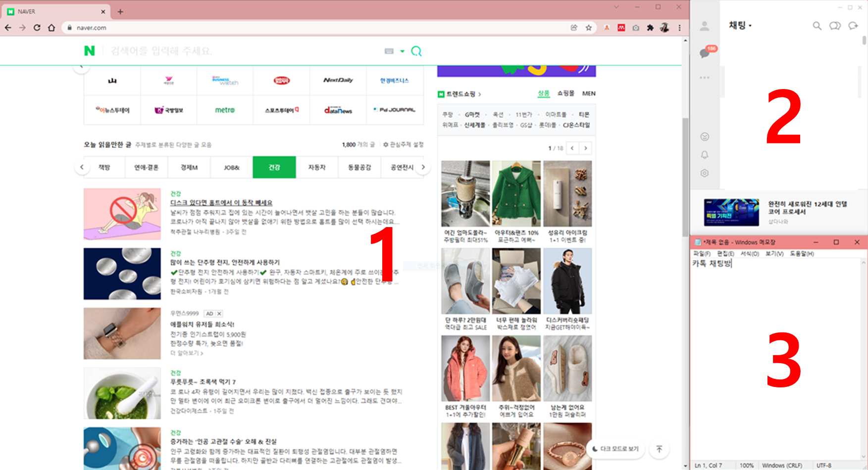Close the AD label on the 우먼스9999 item
Image resolution: width=868 pixels, height=470 pixels.
[x=219, y=314]
